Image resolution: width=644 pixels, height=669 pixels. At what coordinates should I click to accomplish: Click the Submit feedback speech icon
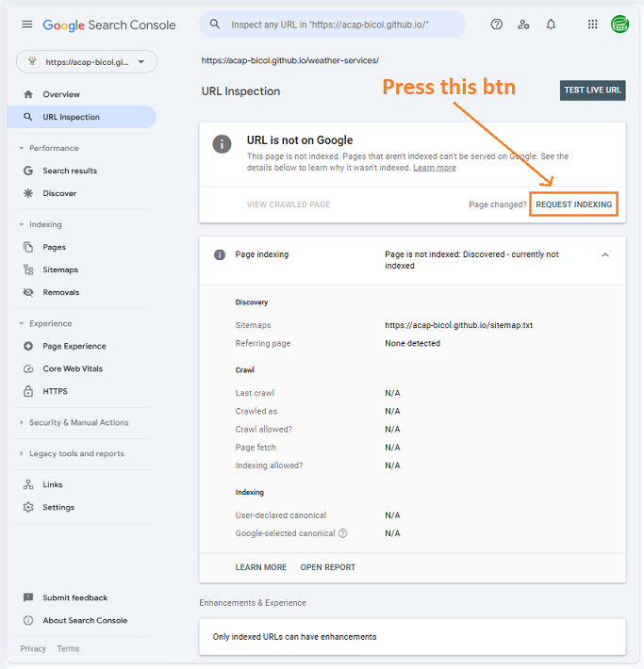tap(28, 597)
